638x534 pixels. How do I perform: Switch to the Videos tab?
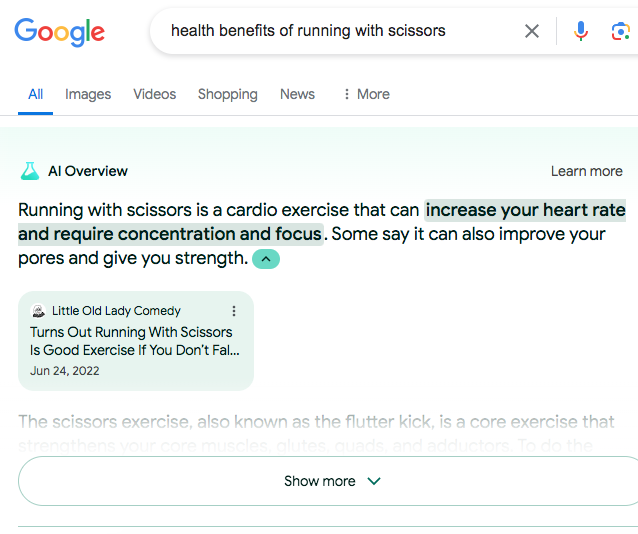coord(155,94)
